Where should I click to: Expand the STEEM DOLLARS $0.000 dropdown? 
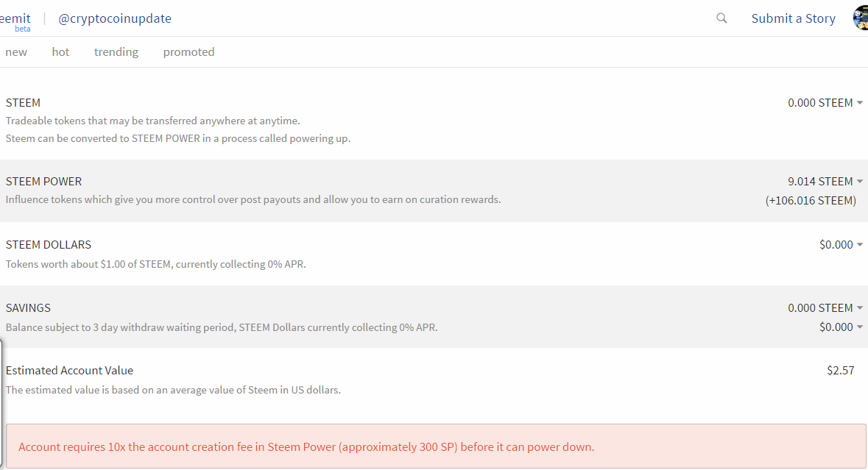[x=841, y=245]
